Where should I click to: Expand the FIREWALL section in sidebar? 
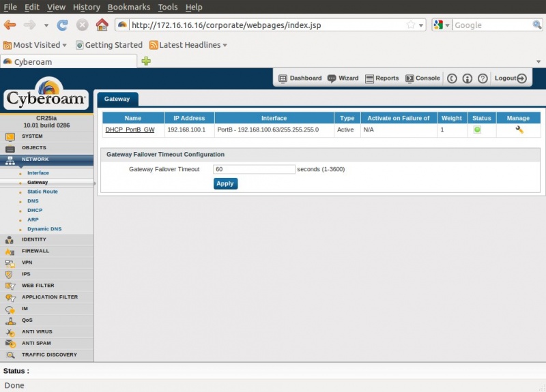coord(35,251)
